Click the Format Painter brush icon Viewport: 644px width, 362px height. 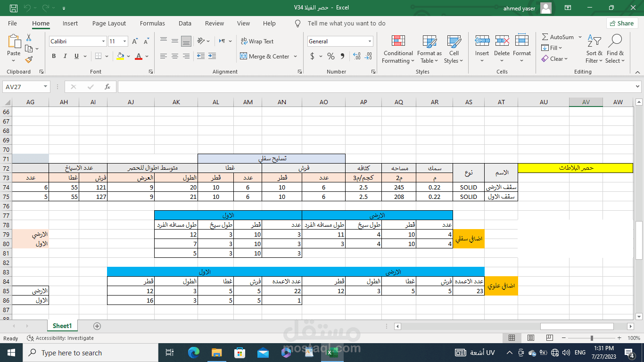pyautogui.click(x=29, y=59)
